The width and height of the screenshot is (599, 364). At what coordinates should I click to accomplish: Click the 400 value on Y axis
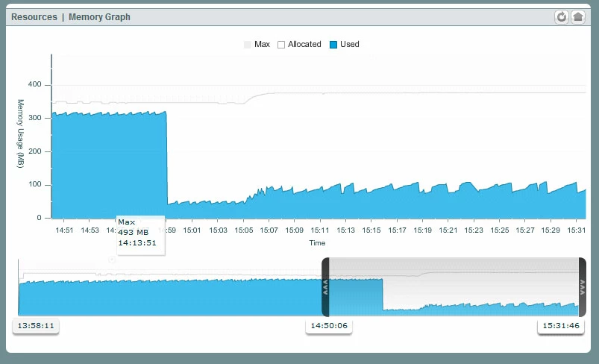tap(35, 84)
